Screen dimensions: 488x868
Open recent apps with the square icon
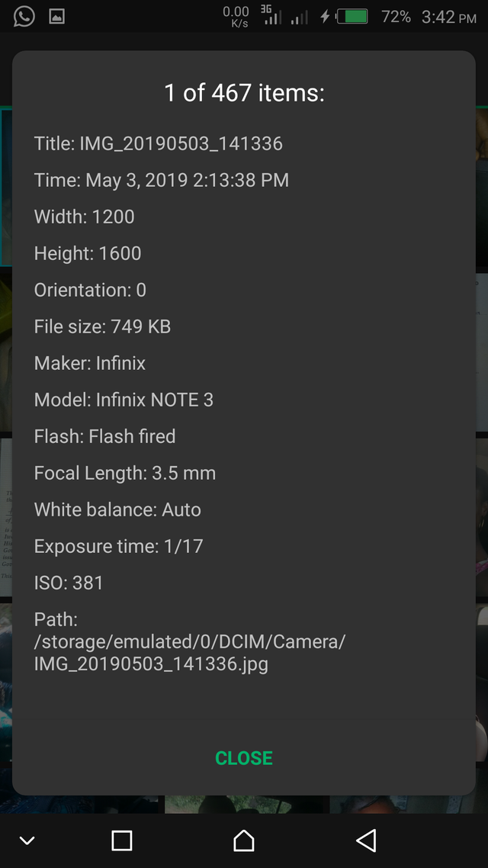point(122,841)
